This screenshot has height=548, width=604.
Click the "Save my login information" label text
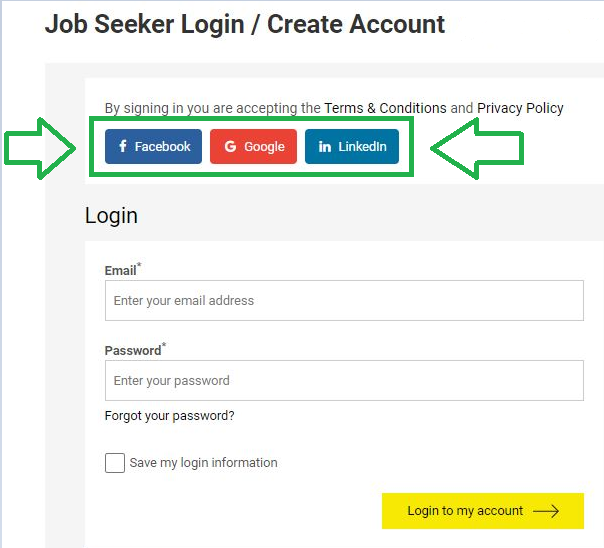(203, 463)
